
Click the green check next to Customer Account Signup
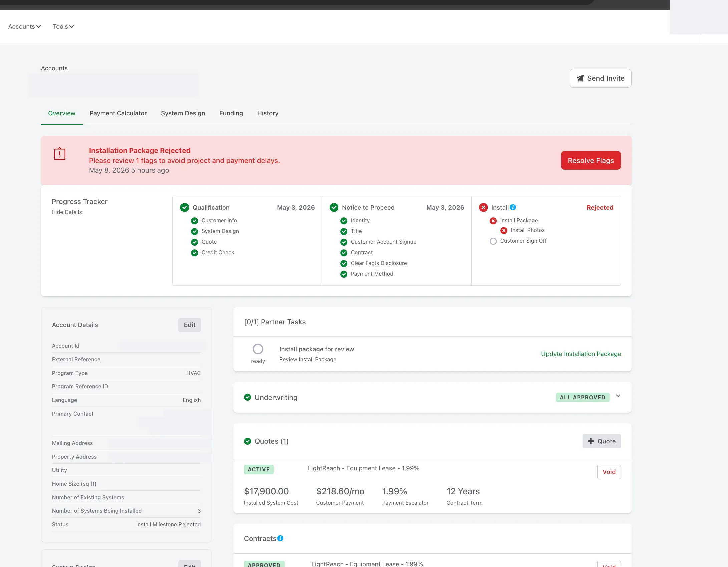pyautogui.click(x=344, y=242)
